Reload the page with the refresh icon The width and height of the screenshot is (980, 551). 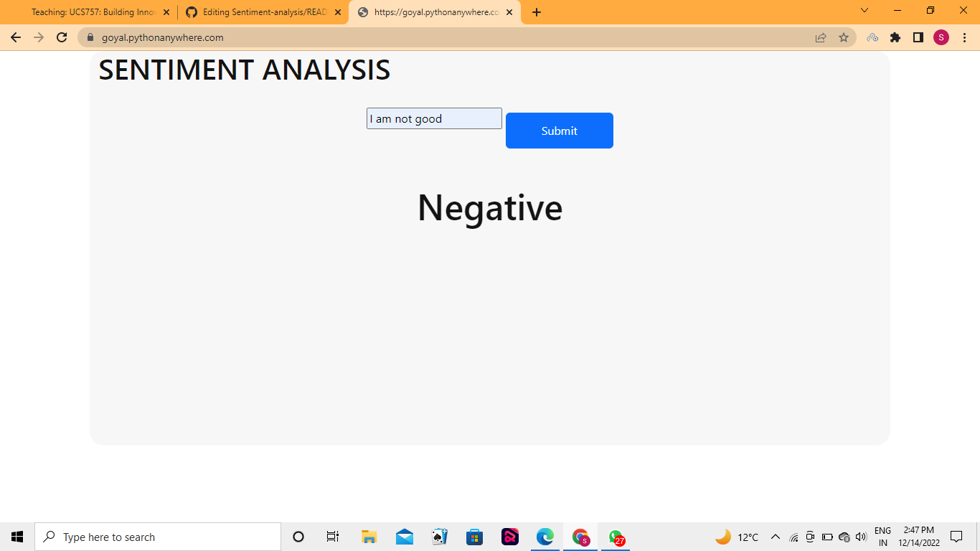[61, 37]
